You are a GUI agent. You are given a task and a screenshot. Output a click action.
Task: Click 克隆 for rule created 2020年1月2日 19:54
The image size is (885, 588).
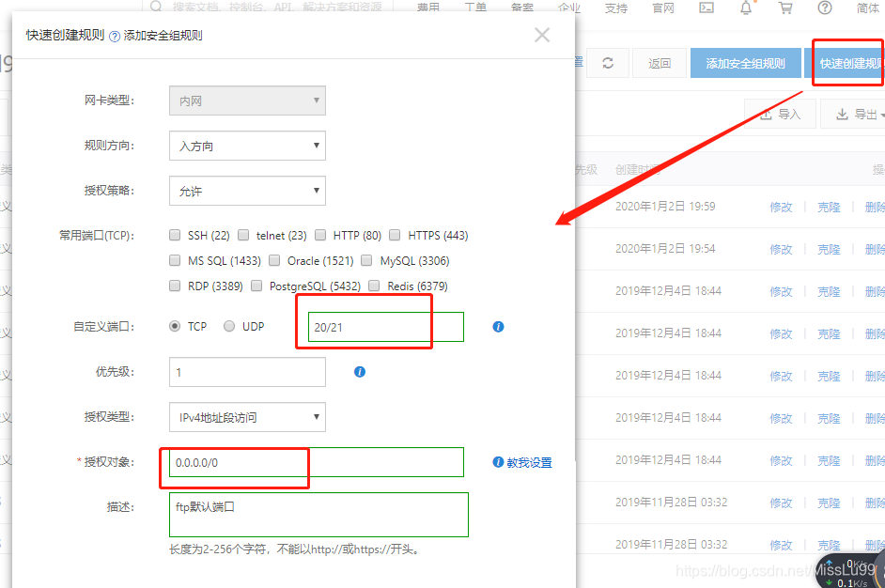click(829, 249)
